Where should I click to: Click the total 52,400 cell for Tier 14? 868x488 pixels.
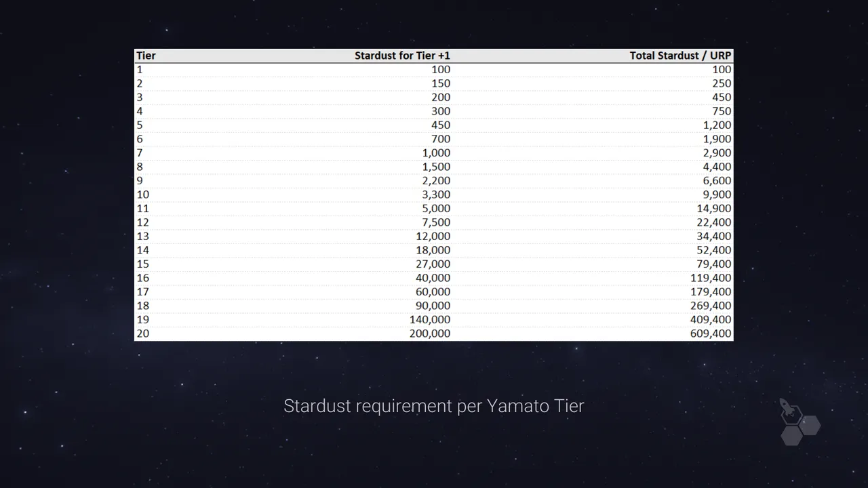(x=714, y=250)
